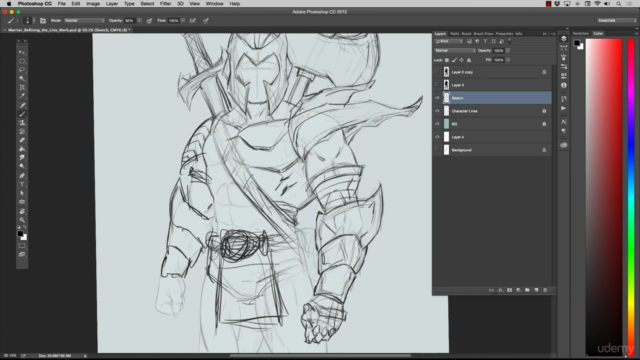Hide the BG layer

coord(437,124)
